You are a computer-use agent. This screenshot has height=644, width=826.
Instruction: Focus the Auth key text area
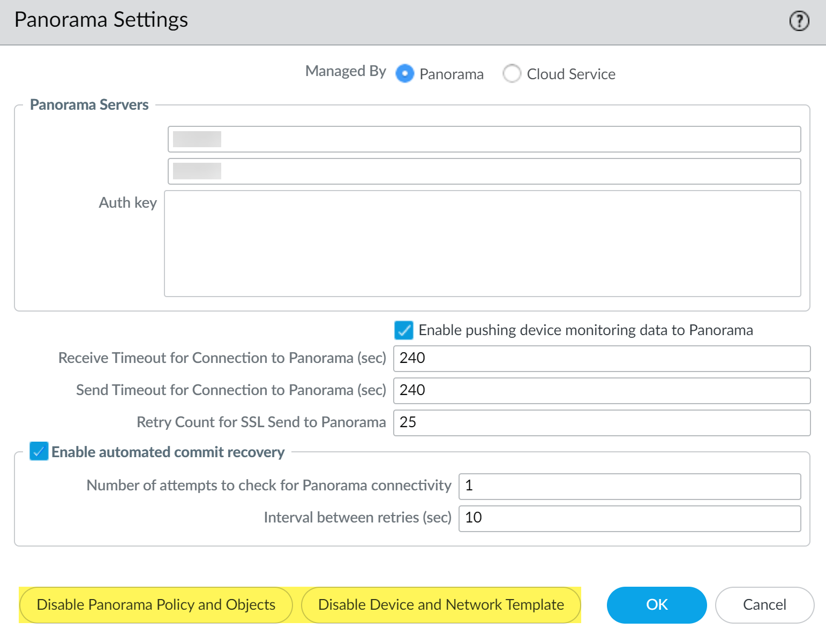click(482, 244)
